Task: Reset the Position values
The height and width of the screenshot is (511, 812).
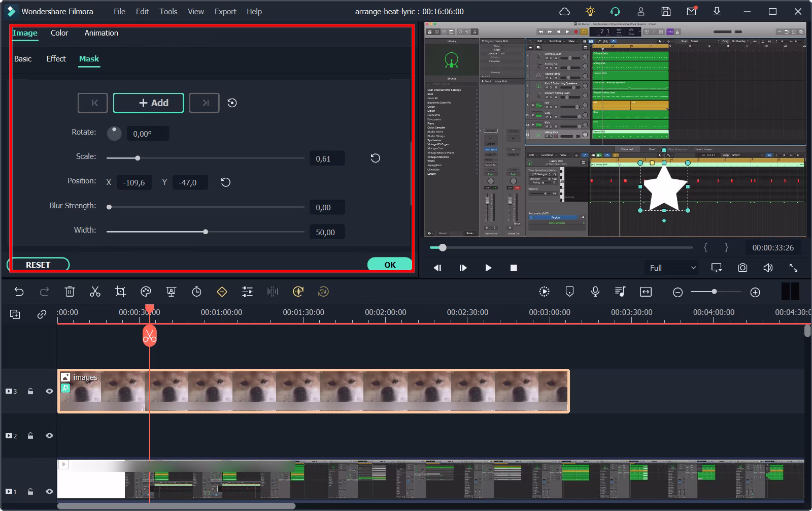Action: (x=226, y=182)
